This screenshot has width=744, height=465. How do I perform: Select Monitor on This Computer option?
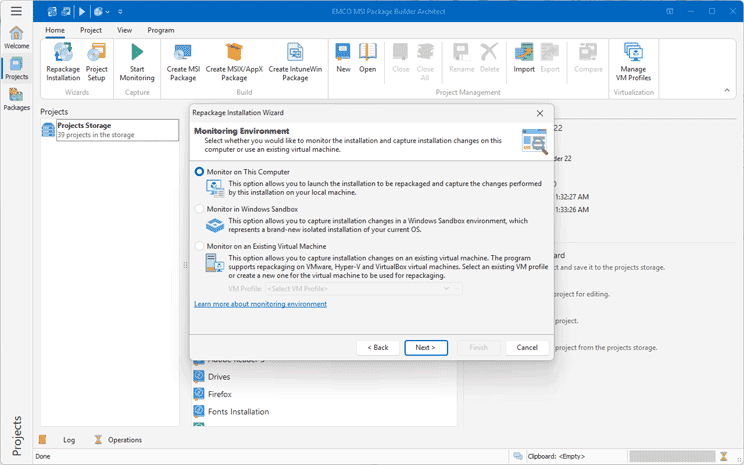coord(200,172)
